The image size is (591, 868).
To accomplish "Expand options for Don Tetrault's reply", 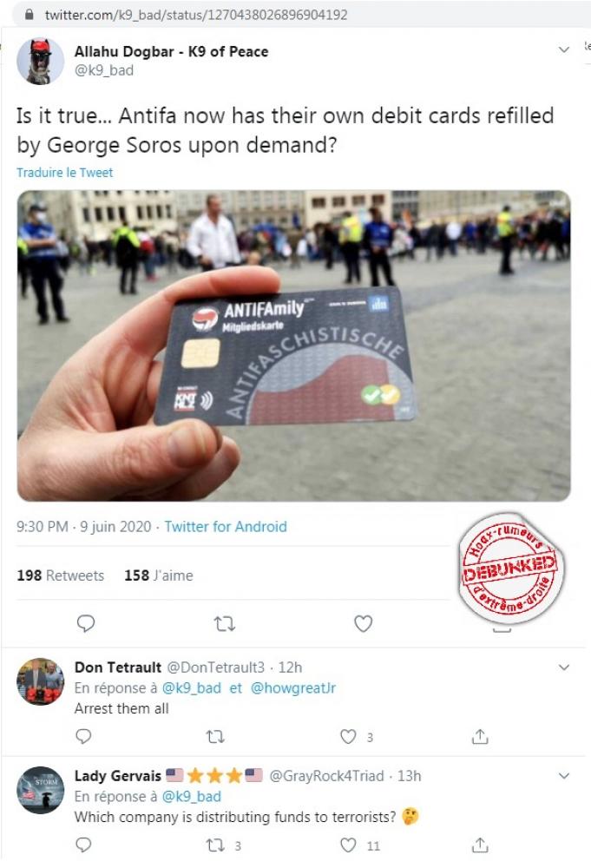I will pyautogui.click(x=564, y=667).
